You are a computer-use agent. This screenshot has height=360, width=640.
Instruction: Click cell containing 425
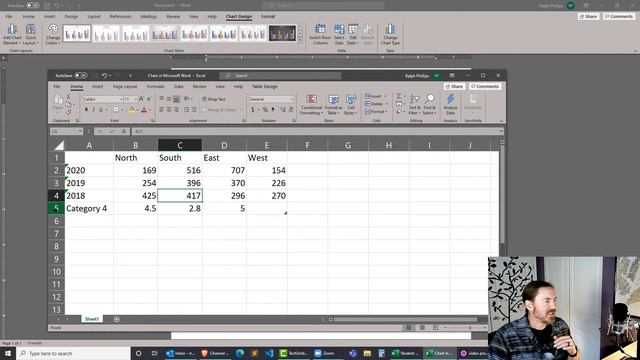click(136, 196)
